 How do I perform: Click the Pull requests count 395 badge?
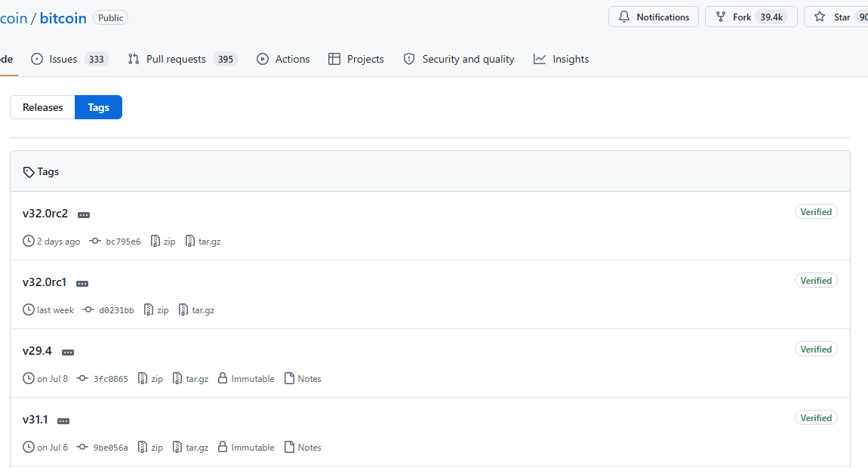pyautogui.click(x=226, y=60)
